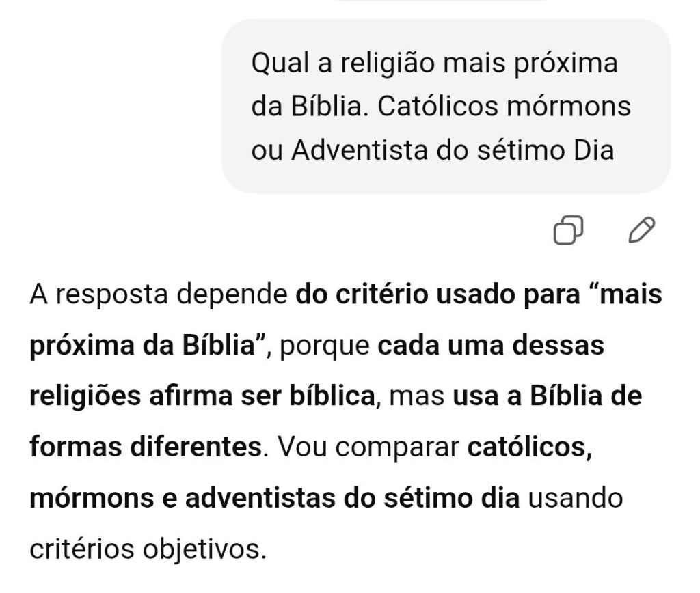Click bold phrase 'formas diferentes'
The image size is (700, 593).
click(x=146, y=447)
